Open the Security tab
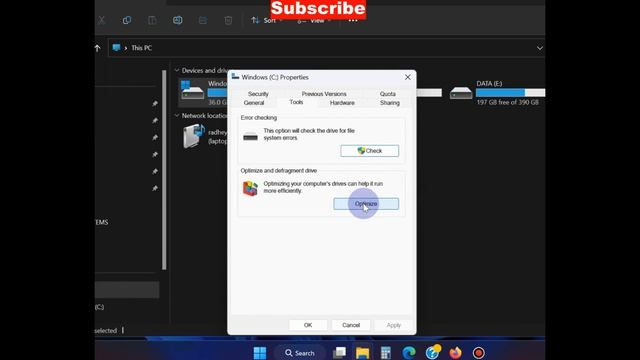The height and width of the screenshot is (360, 640). [x=258, y=94]
